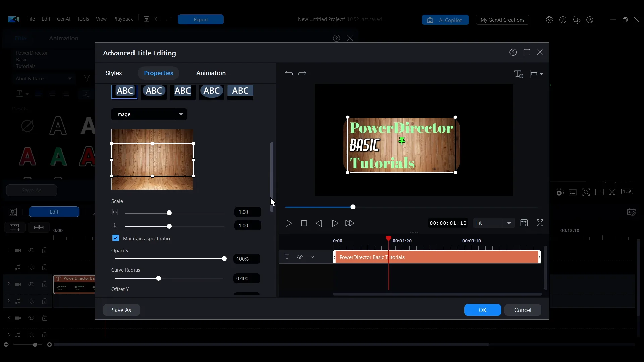Image resolution: width=644 pixels, height=362 pixels.
Task: Play the title preview
Action: pyautogui.click(x=288, y=223)
